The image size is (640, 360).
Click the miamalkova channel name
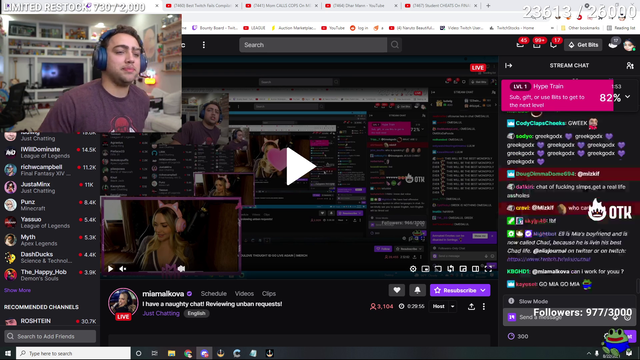[163, 293]
